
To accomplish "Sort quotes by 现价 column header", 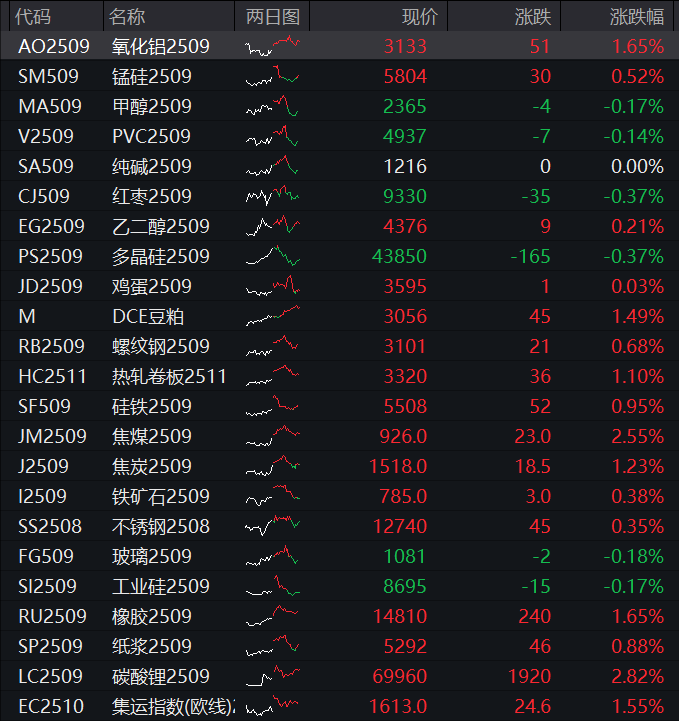I will pos(419,17).
